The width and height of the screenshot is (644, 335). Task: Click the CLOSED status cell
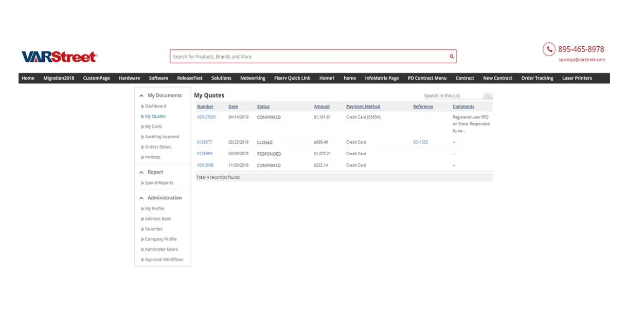pos(265,142)
